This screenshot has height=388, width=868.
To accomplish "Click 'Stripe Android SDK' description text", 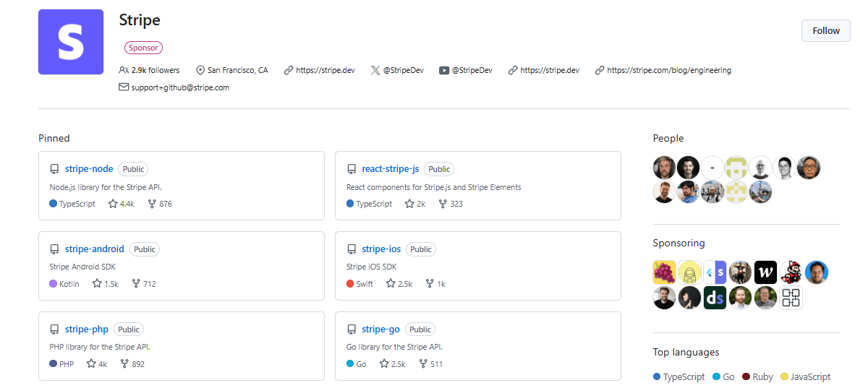I will (82, 267).
